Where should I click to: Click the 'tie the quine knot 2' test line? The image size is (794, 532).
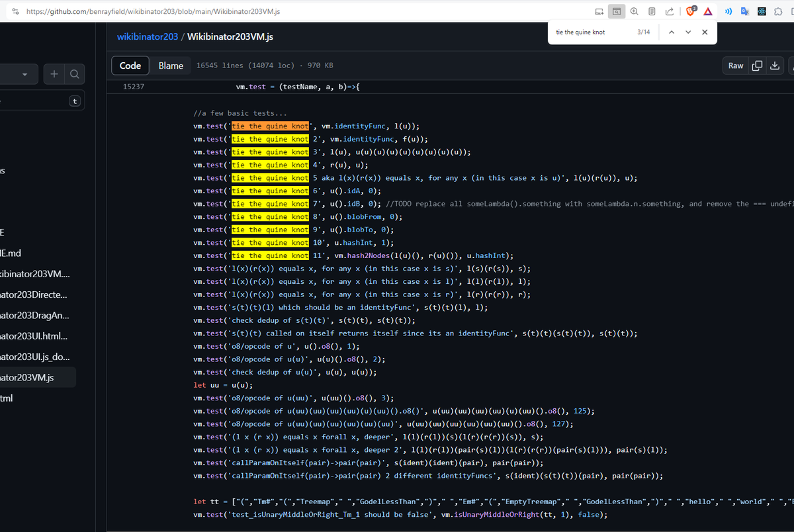[x=310, y=139]
